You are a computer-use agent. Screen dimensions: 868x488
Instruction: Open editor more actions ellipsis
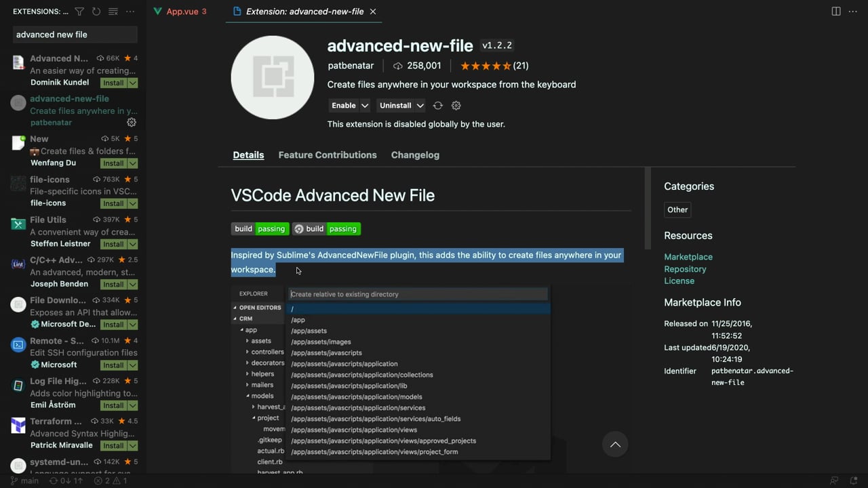[853, 12]
